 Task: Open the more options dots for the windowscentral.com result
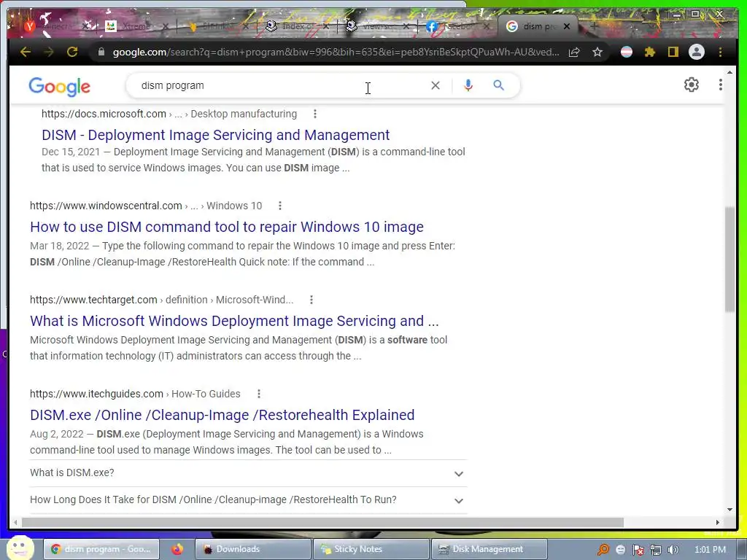pos(280,206)
